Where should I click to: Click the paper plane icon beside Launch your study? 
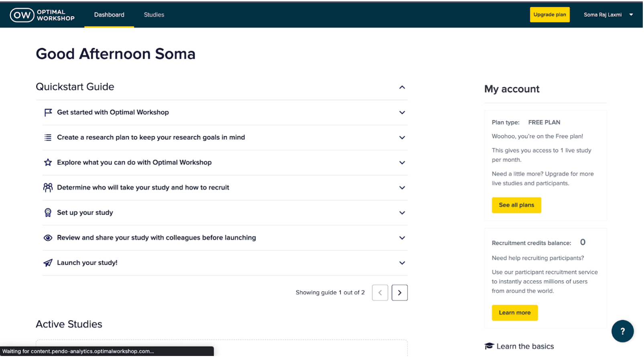click(x=48, y=263)
